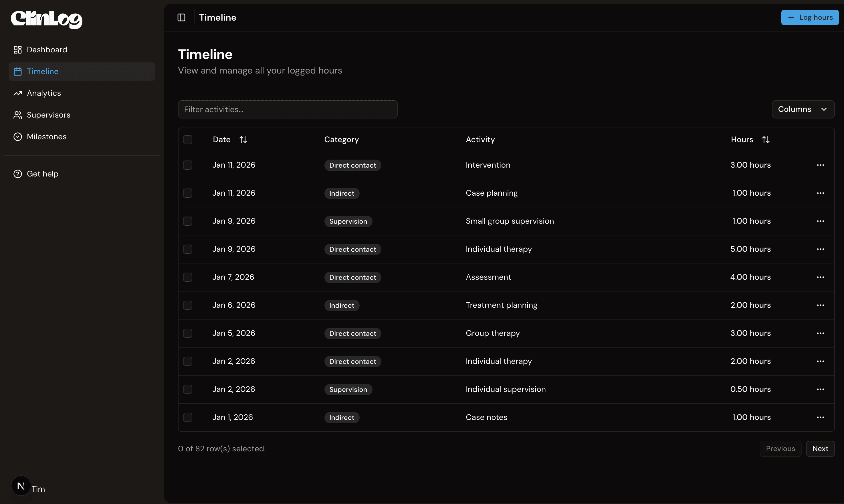Click the Dashboard grid icon
The image size is (844, 504).
[18, 49]
